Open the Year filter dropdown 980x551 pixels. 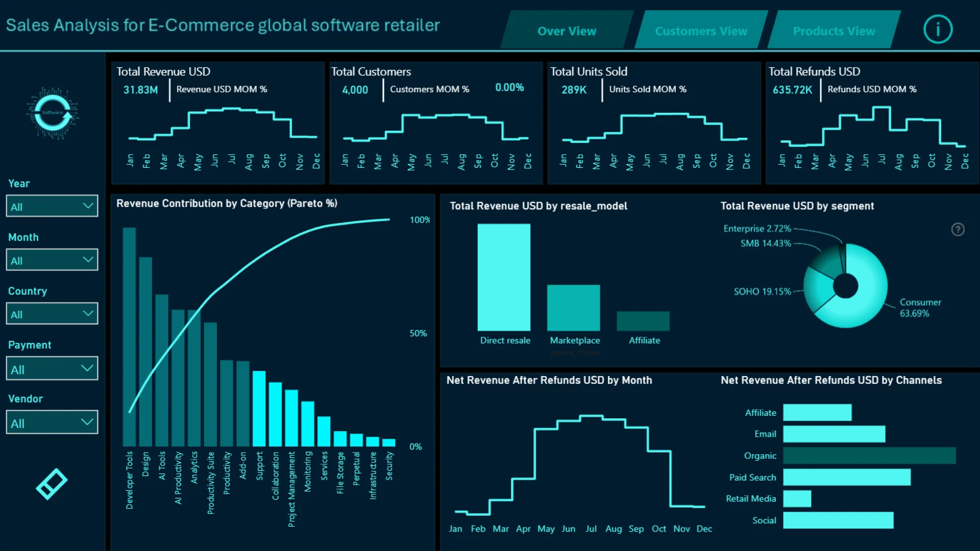coord(52,207)
